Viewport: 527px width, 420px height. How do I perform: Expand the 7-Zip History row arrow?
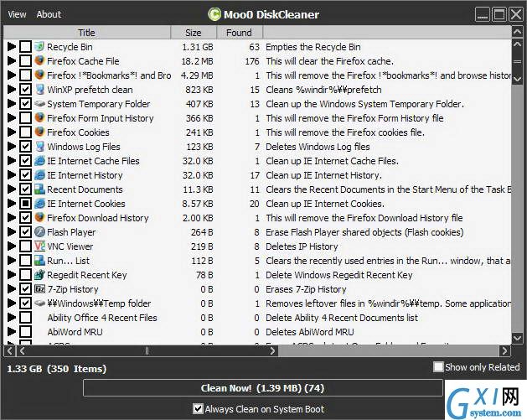click(12, 288)
